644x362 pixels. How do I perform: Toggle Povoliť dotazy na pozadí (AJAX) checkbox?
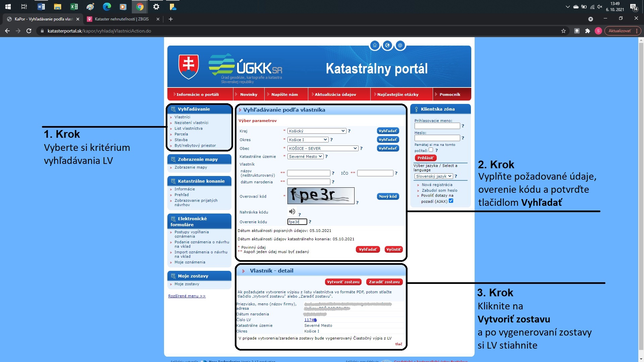tap(451, 201)
